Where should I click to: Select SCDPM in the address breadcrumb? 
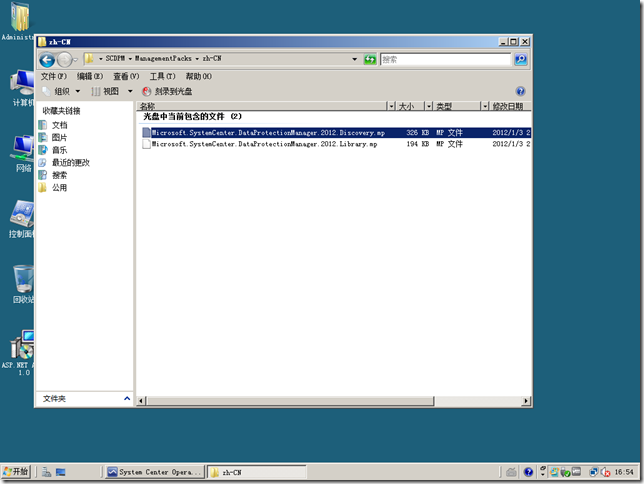pos(115,59)
